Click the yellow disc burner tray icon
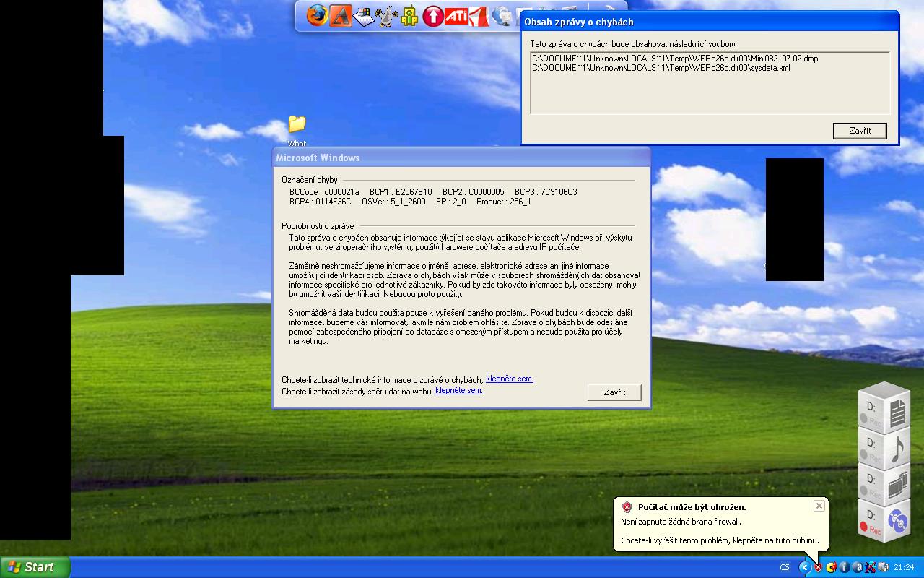924x578 pixels. coord(831,567)
